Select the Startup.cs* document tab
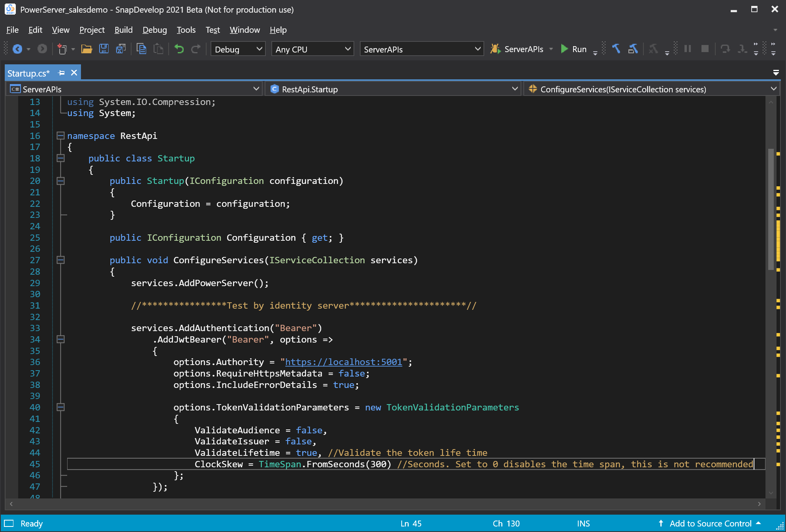Viewport: 786px width, 532px height. (x=28, y=73)
